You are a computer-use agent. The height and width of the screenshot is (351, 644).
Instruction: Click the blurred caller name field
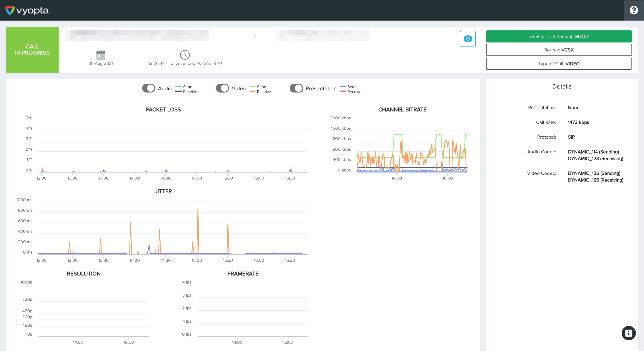tap(137, 35)
